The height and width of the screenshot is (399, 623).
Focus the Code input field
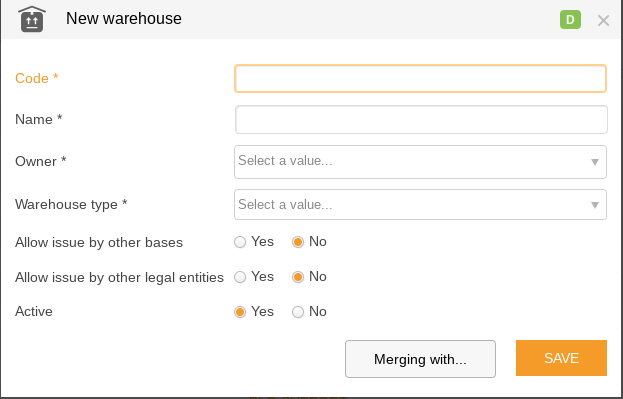[420, 79]
